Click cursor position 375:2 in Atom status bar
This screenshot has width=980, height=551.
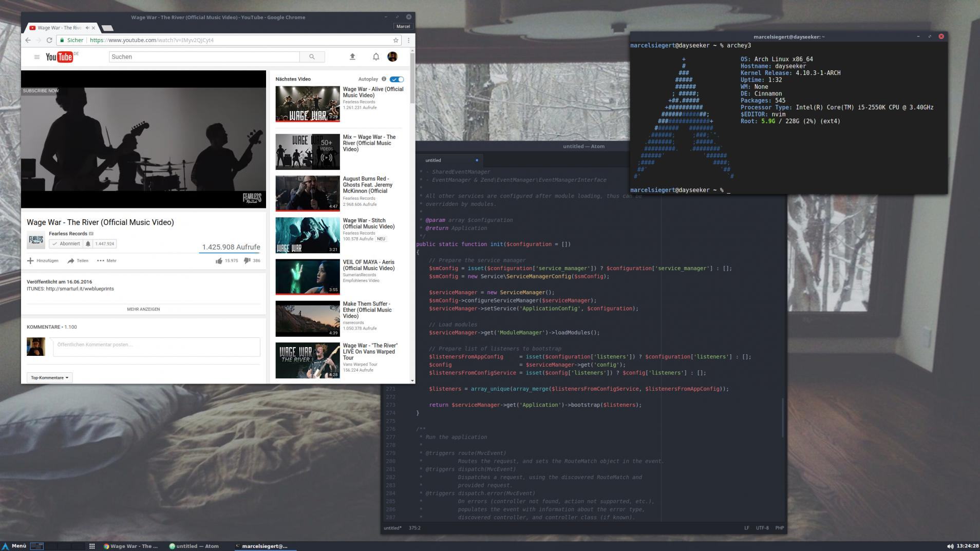coord(414,528)
